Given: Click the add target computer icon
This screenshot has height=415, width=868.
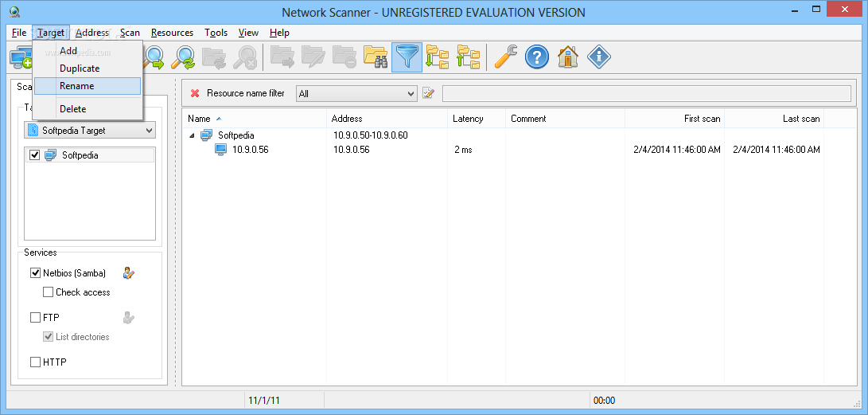Looking at the screenshot, I should 21,57.
